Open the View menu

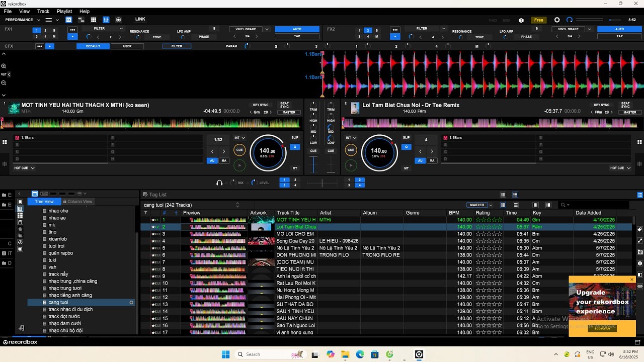24,11
